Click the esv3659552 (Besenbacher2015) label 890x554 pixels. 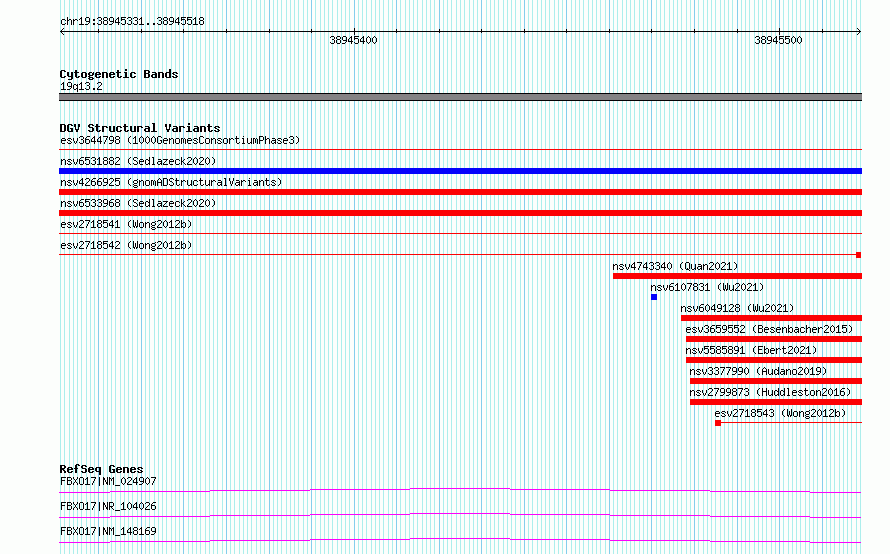tap(769, 329)
